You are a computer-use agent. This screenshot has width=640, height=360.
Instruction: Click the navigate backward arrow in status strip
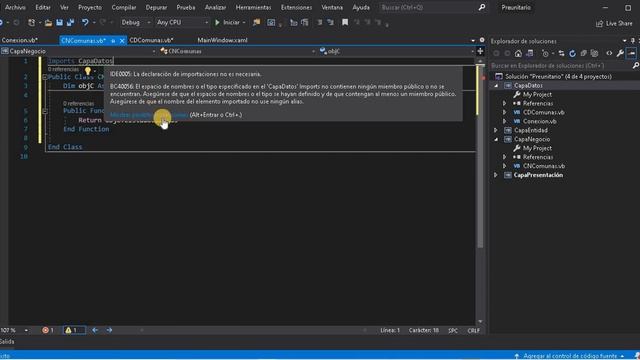click(x=95, y=330)
